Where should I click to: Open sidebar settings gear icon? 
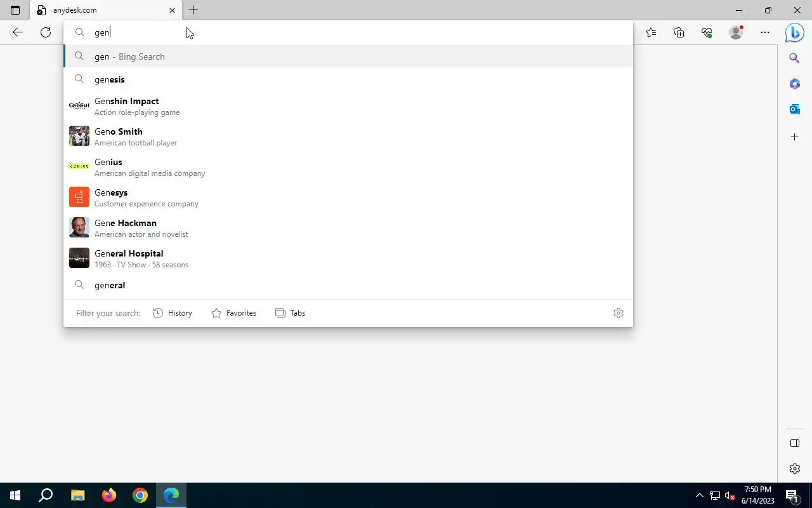click(x=794, y=469)
